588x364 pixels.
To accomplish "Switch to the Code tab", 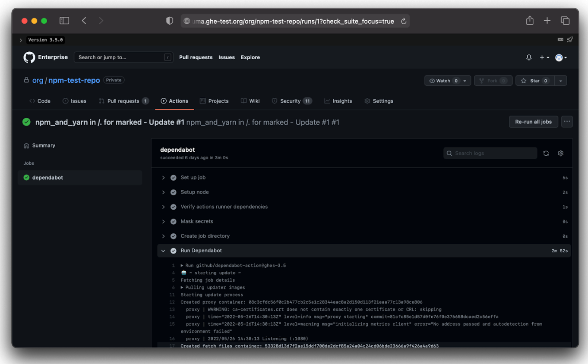I will click(40, 101).
